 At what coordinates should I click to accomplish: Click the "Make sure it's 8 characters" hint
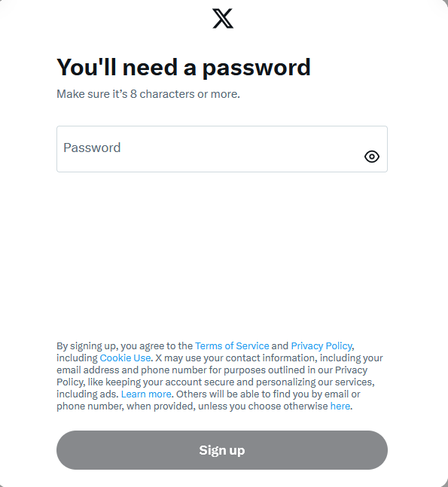click(148, 94)
